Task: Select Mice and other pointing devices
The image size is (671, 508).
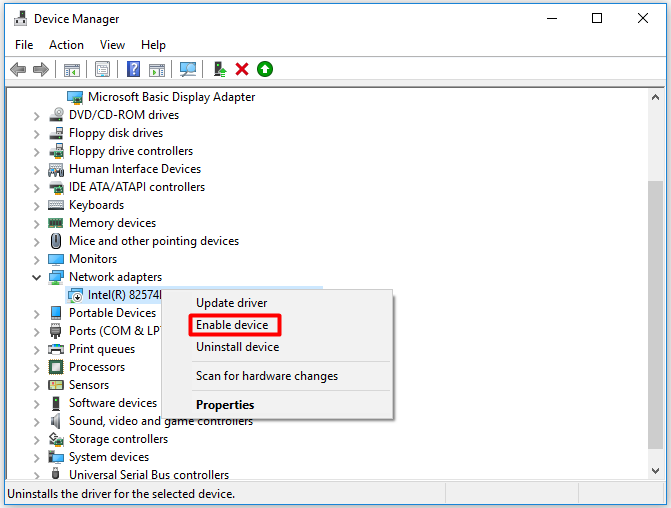Action: [x=154, y=241]
